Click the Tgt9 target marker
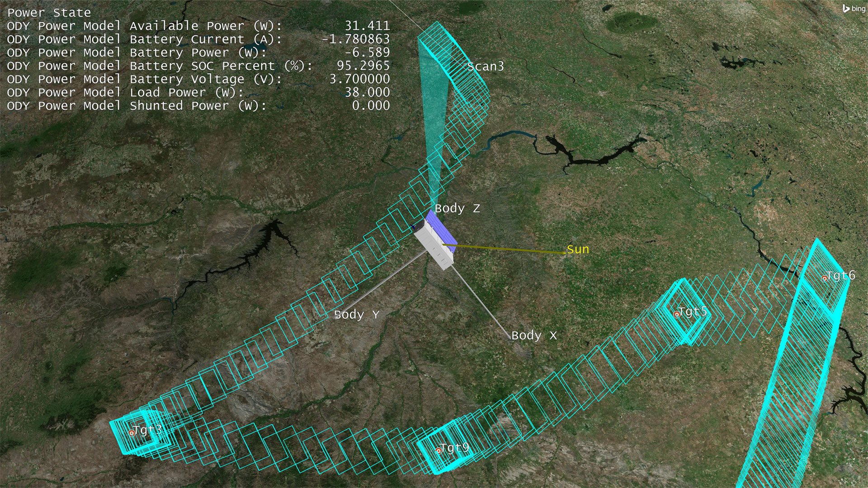The width and height of the screenshot is (868, 488). [x=438, y=450]
